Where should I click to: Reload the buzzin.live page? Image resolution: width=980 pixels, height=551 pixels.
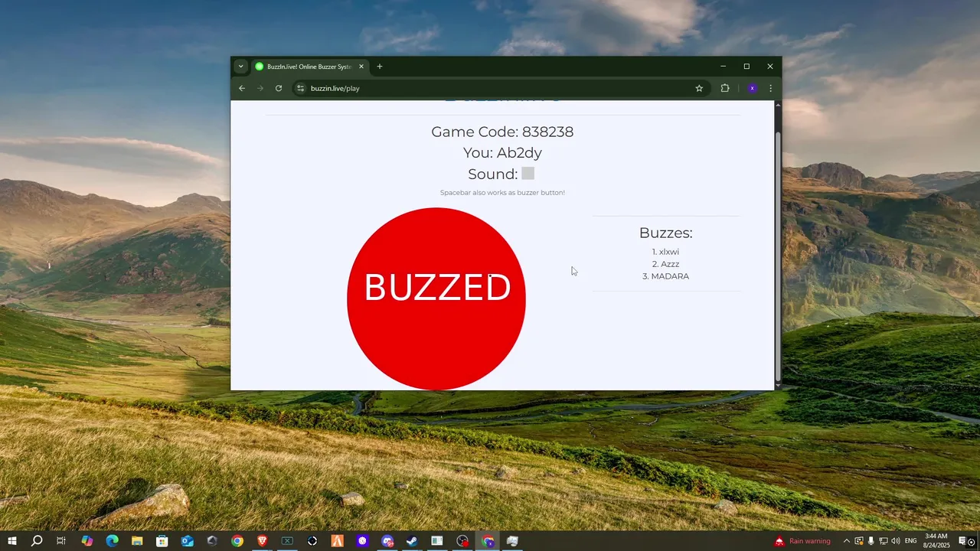[x=279, y=88]
